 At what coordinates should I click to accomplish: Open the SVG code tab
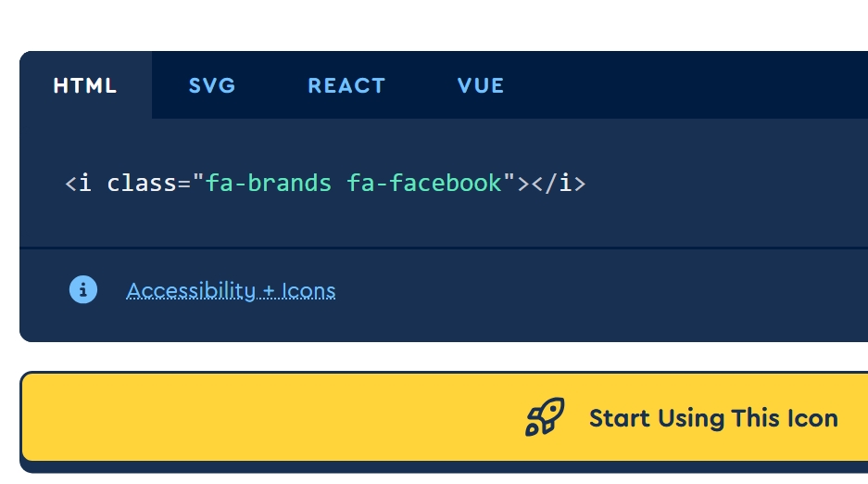(212, 86)
